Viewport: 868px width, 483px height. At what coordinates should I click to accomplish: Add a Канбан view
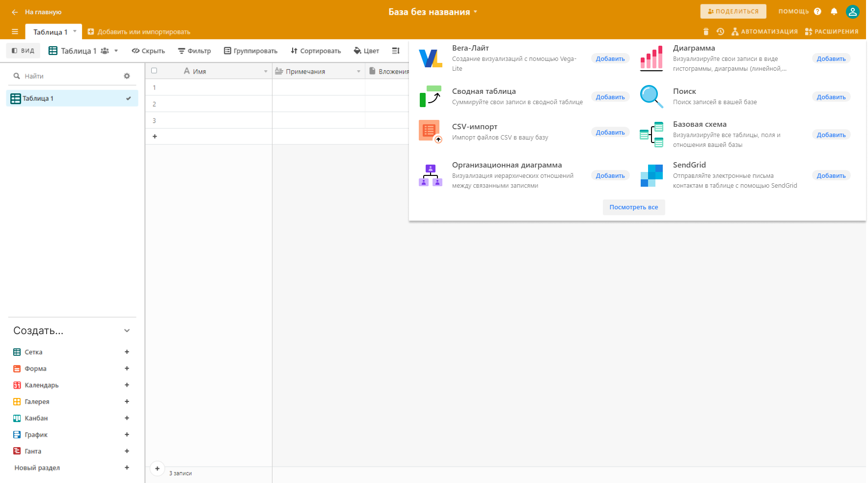pyautogui.click(x=127, y=418)
